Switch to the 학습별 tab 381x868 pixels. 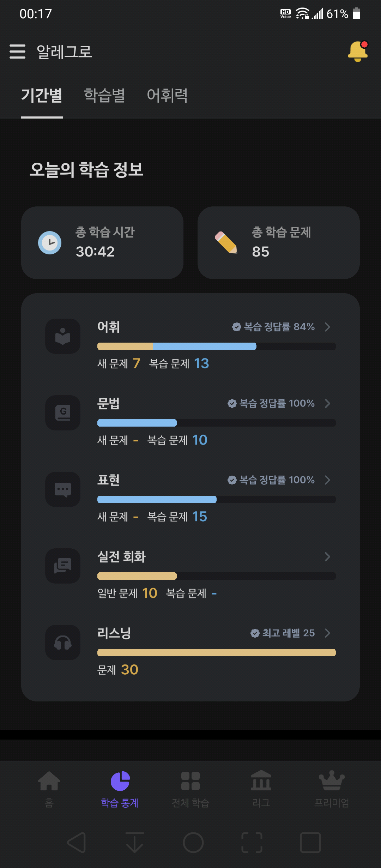104,95
